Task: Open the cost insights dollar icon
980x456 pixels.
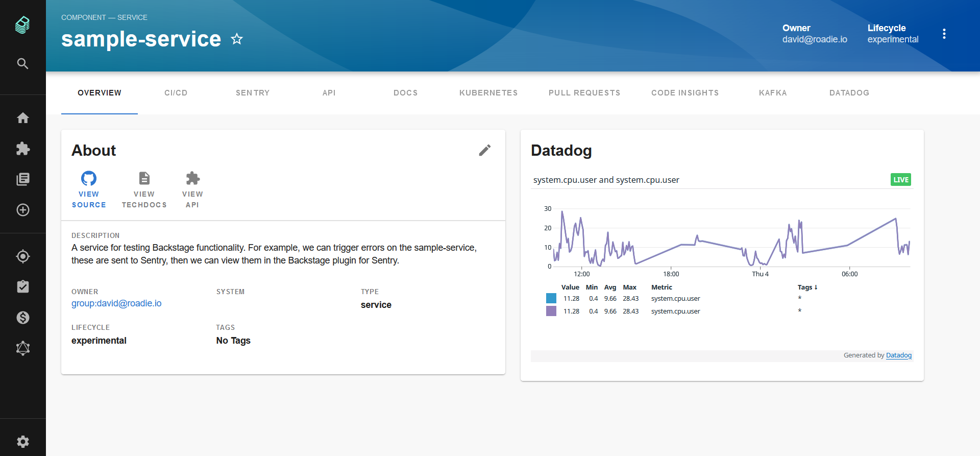Action: point(22,318)
